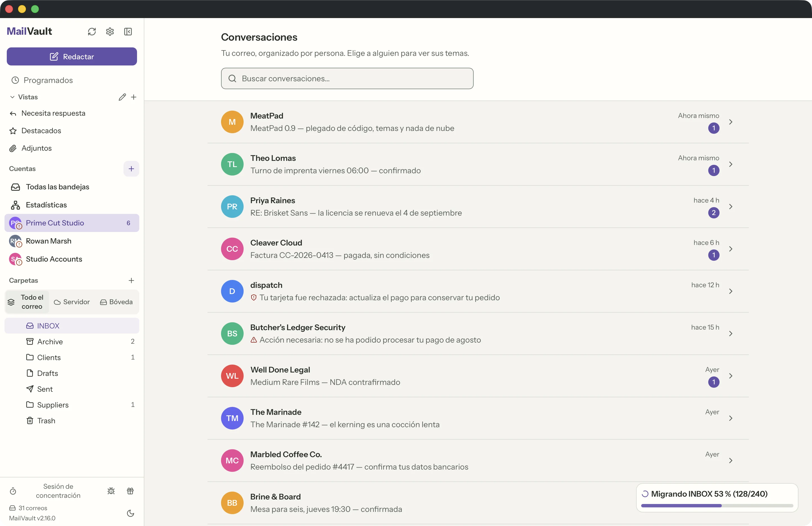Click 31 correos status text

pyautogui.click(x=33, y=508)
